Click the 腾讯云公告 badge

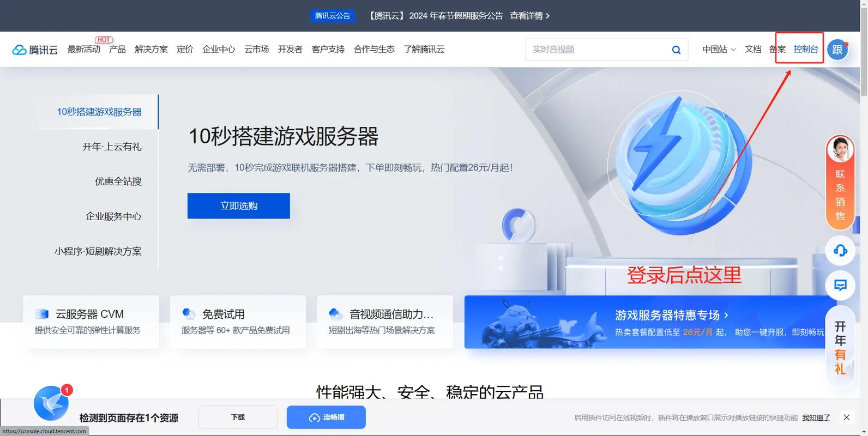(x=333, y=16)
